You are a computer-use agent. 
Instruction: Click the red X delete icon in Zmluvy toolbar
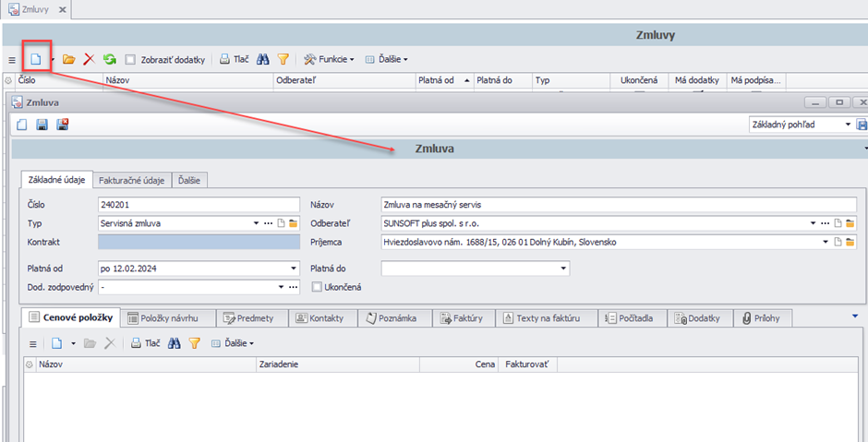coord(89,59)
